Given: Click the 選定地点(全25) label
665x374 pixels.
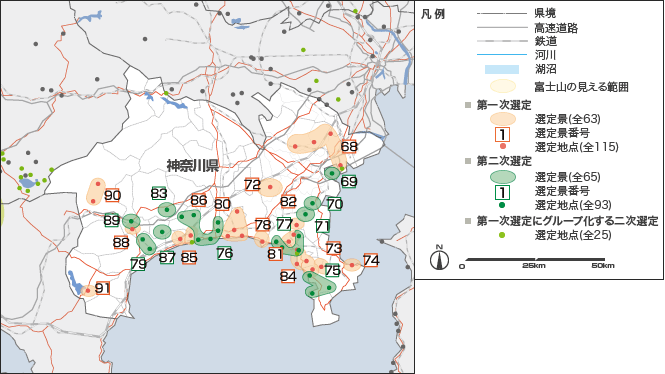Looking at the screenshot, I should pyautogui.click(x=573, y=234).
